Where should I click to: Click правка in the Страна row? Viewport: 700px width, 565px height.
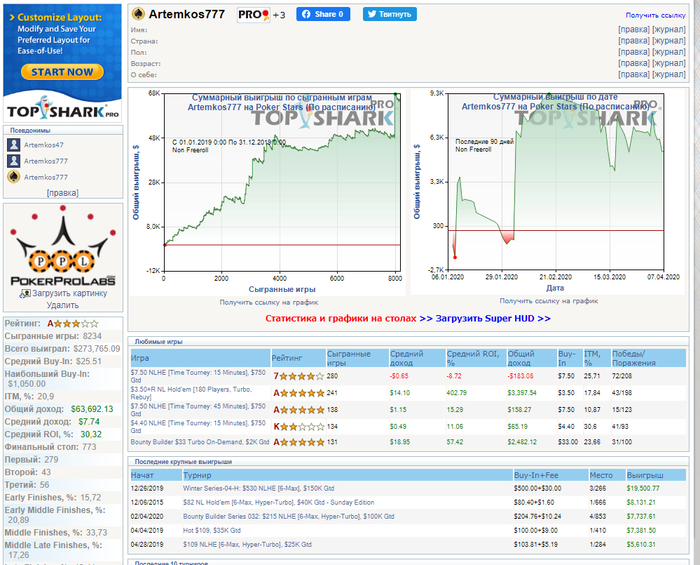click(634, 41)
